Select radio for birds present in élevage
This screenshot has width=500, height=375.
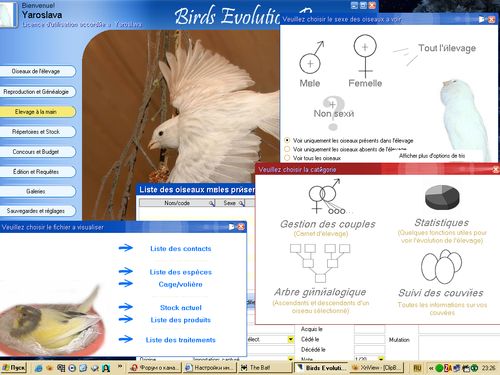[x=287, y=140]
